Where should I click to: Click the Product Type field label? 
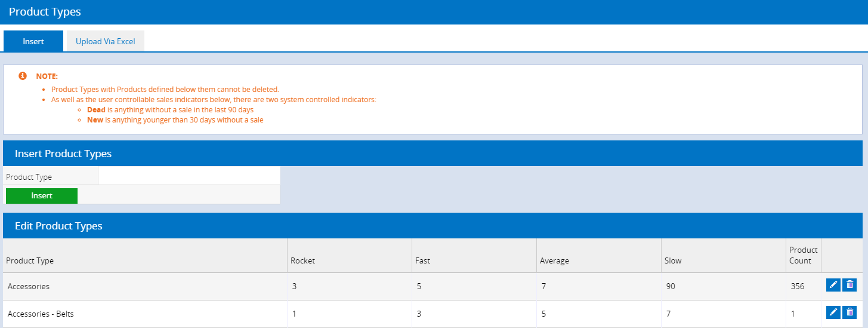pyautogui.click(x=29, y=177)
